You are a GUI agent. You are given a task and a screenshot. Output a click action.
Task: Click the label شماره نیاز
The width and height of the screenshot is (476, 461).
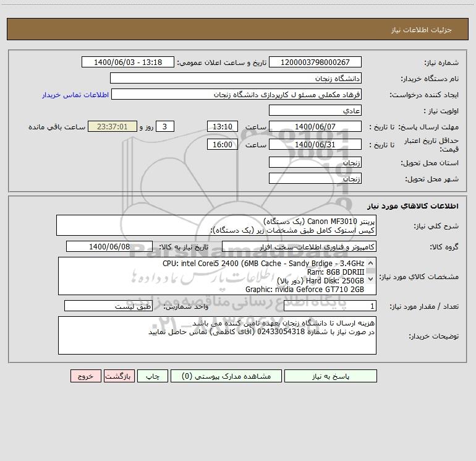tap(441, 62)
